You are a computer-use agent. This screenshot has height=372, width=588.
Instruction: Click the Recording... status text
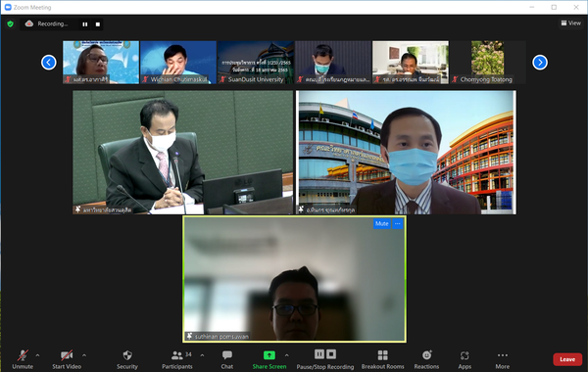(x=53, y=23)
